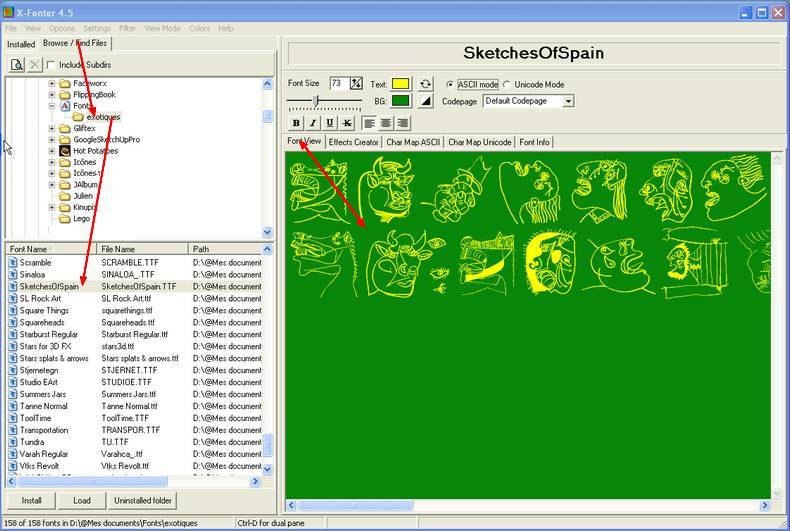This screenshot has width=790, height=531.
Task: Sort by the Path column header
Action: 225,249
